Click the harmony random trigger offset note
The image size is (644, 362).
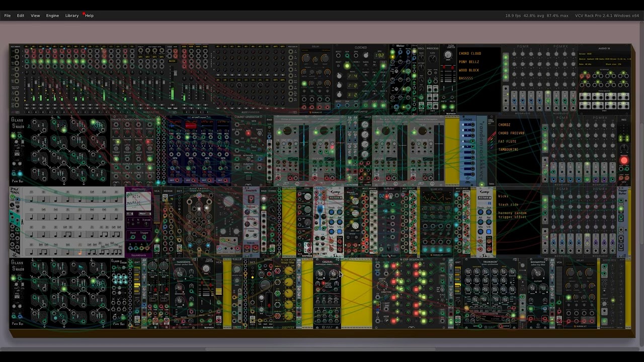pyautogui.click(x=512, y=215)
